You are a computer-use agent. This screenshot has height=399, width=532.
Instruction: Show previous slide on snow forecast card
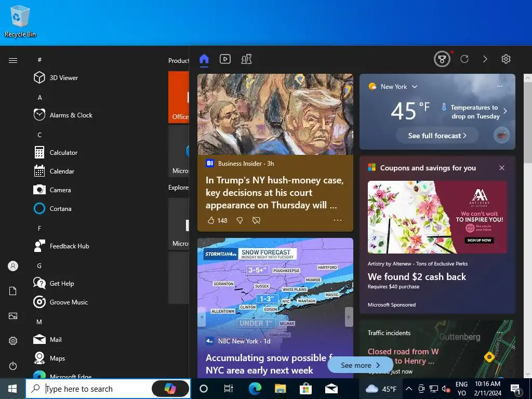tap(202, 317)
